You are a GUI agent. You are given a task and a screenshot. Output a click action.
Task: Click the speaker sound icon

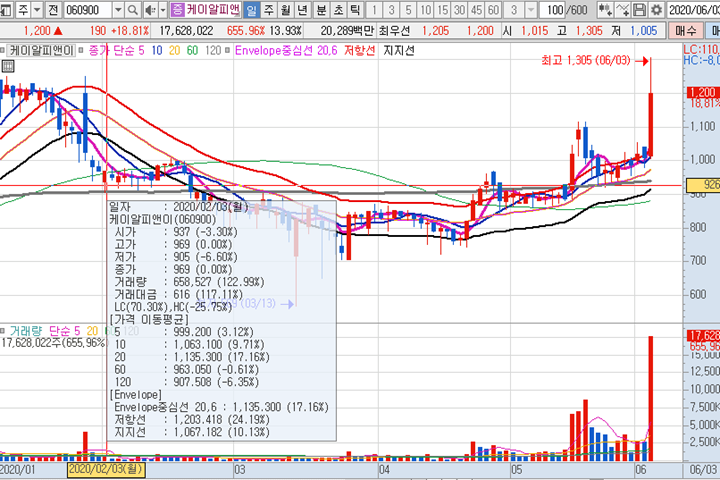tap(150, 9)
